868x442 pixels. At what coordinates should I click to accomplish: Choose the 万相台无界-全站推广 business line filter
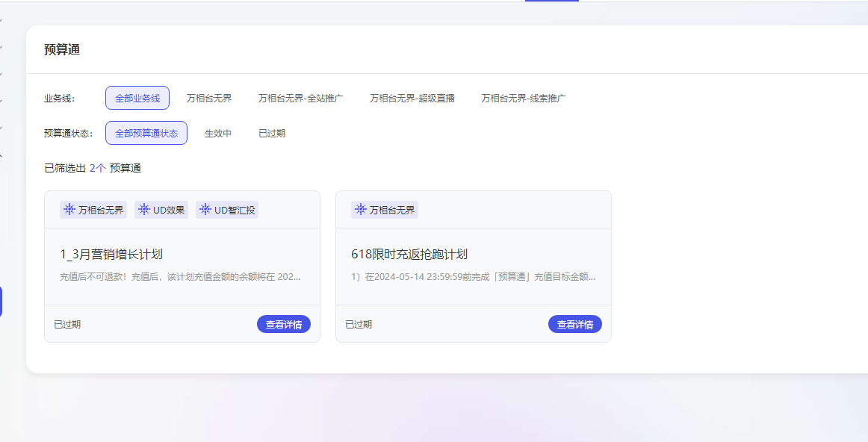[x=300, y=98]
